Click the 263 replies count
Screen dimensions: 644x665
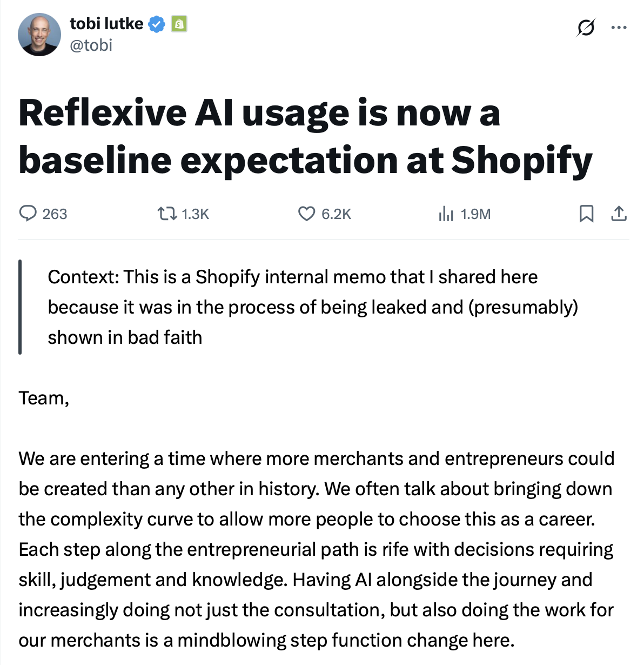click(x=55, y=214)
